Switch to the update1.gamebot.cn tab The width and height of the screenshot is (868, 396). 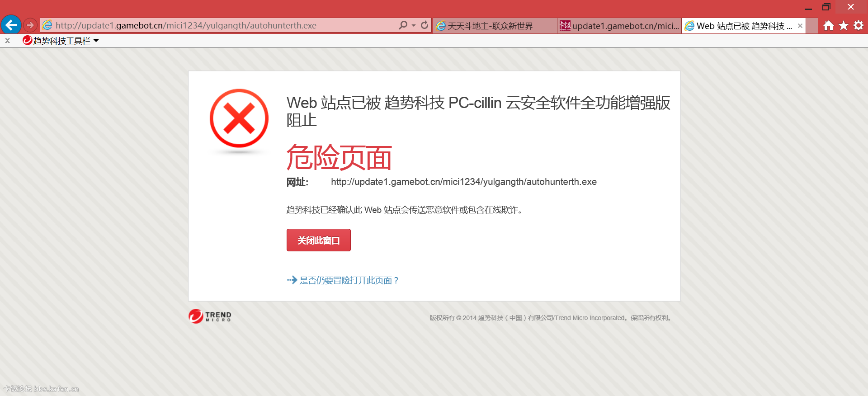(x=619, y=26)
